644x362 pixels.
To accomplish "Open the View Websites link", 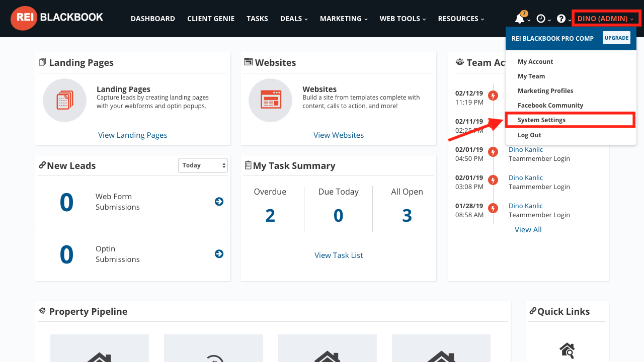I will click(x=339, y=135).
